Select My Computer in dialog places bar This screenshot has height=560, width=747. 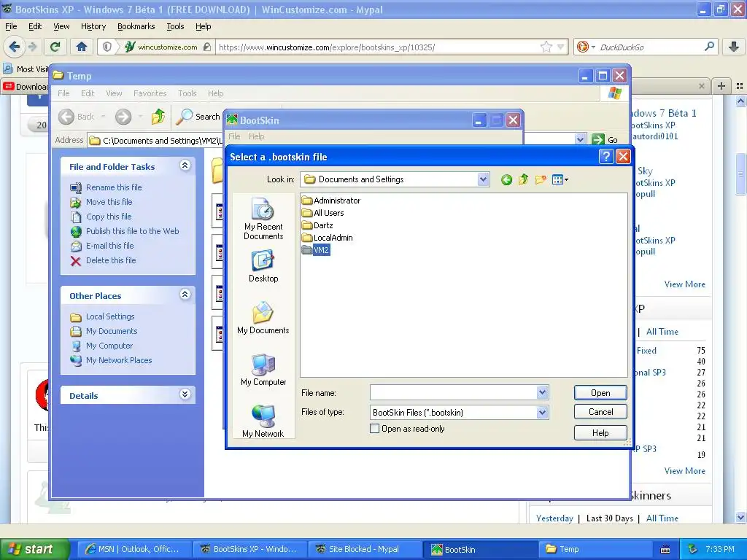click(263, 370)
